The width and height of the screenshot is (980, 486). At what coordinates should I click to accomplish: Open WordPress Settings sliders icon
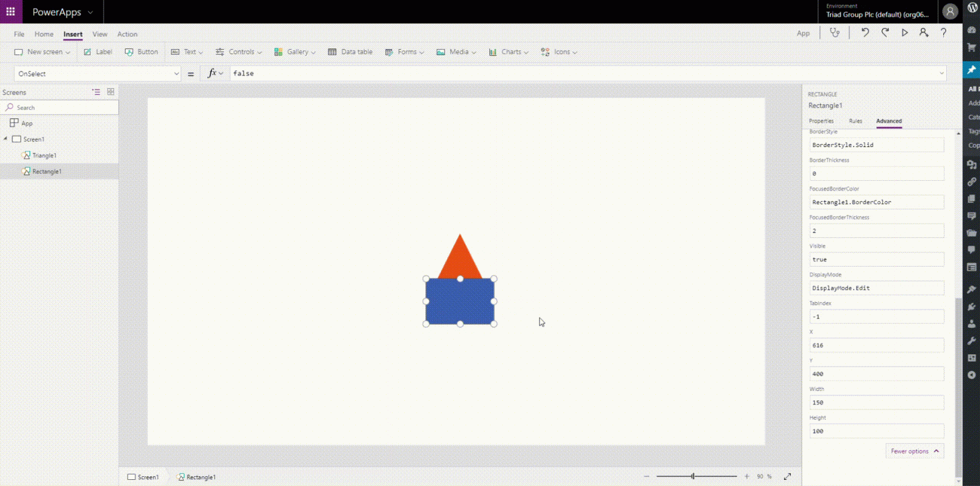pyautogui.click(x=971, y=358)
